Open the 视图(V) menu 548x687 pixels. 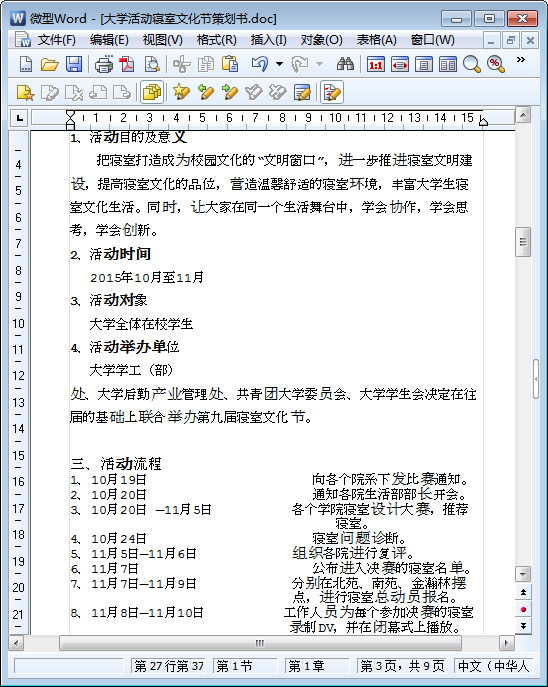pos(163,40)
